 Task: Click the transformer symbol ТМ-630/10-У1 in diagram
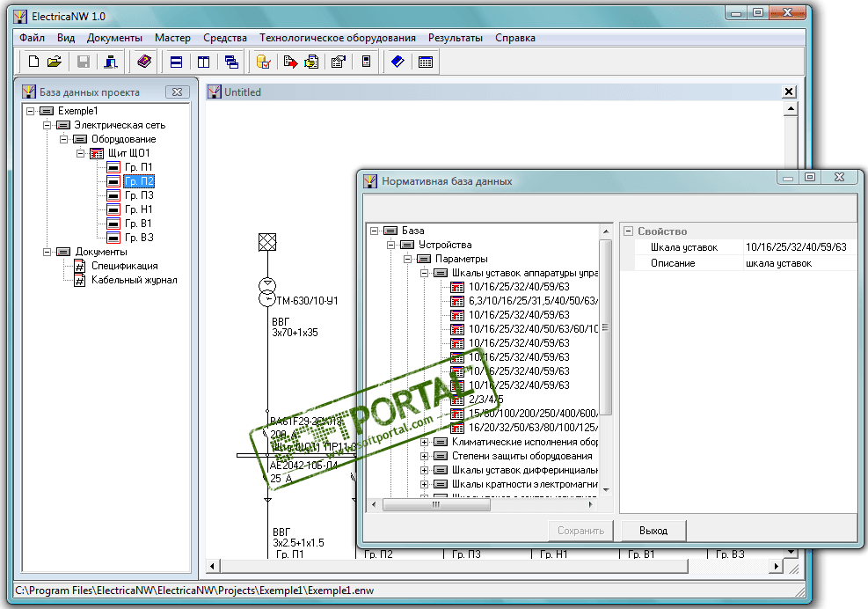(x=267, y=292)
